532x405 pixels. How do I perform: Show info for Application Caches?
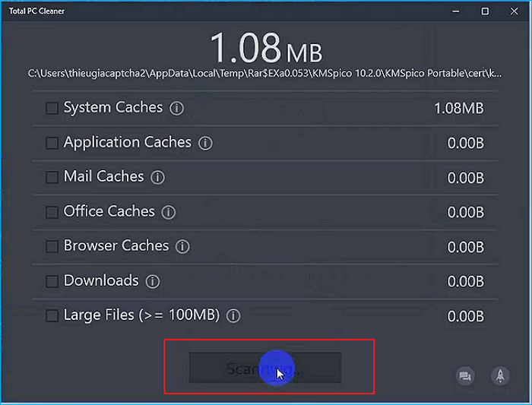(205, 143)
